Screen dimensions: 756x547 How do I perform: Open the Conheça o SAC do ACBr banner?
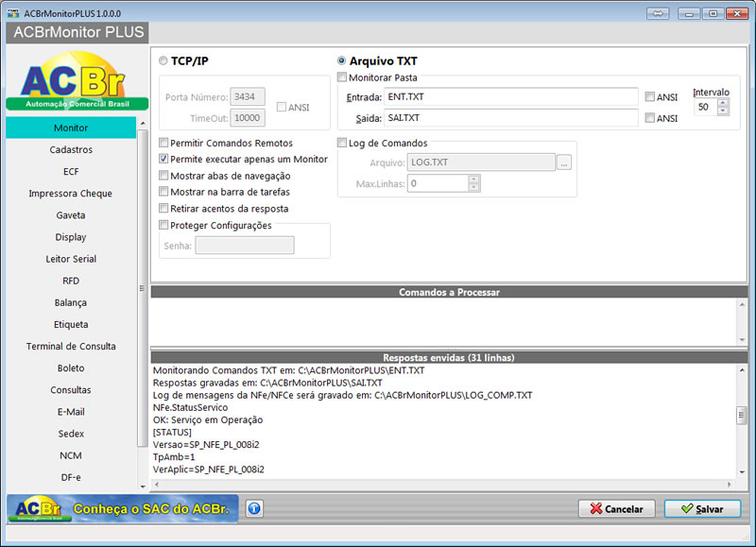[x=123, y=508]
